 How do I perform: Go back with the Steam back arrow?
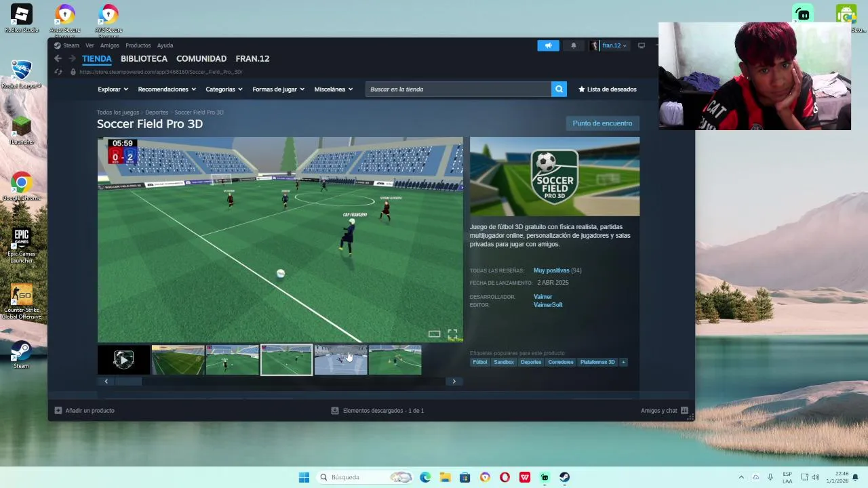coord(58,59)
